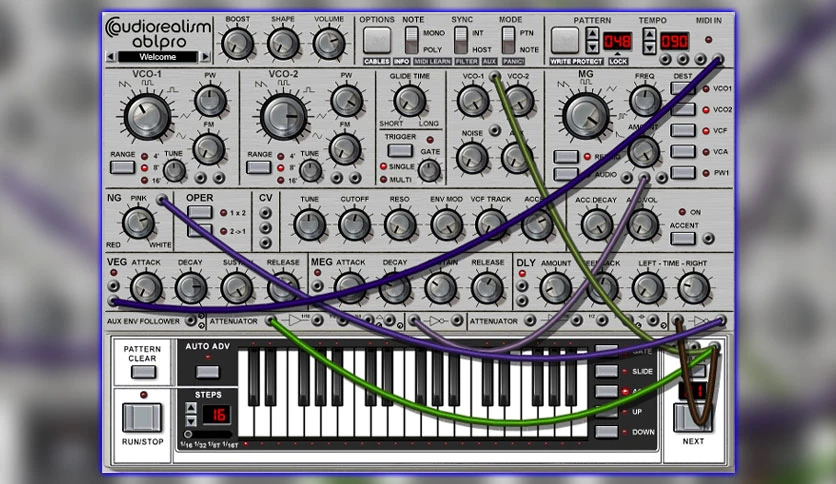836x484 pixels.
Task: Click the Welcome preset name display
Action: [158, 57]
